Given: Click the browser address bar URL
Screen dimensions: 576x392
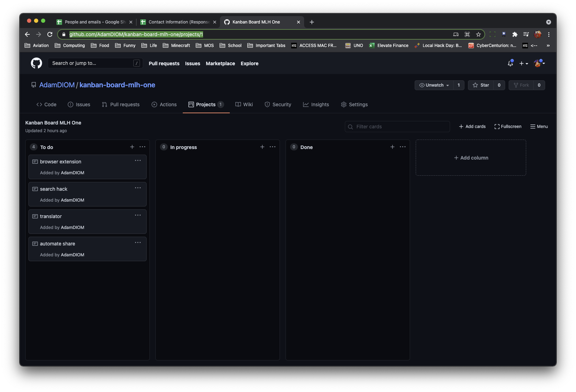Looking at the screenshot, I should pos(136,34).
